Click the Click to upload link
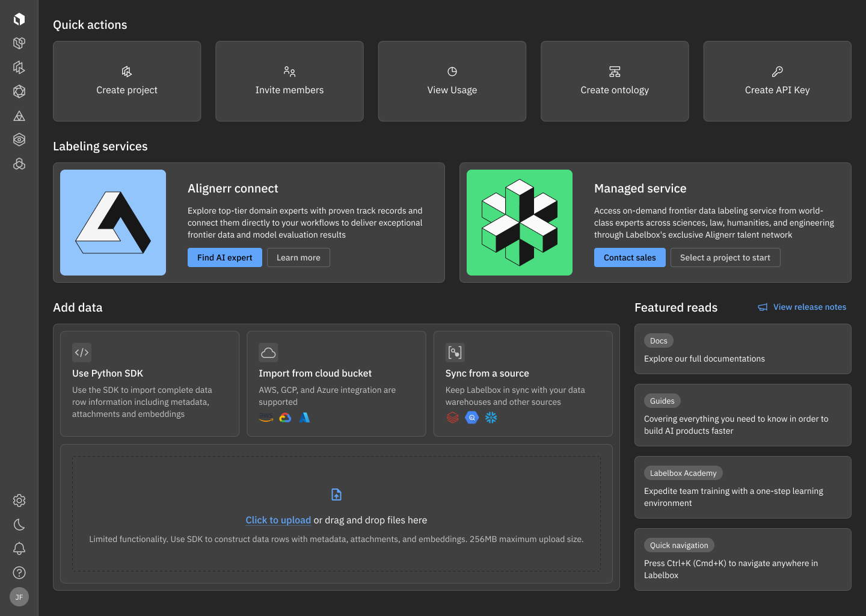Screen dimensions: 866x616 (x=278, y=520)
